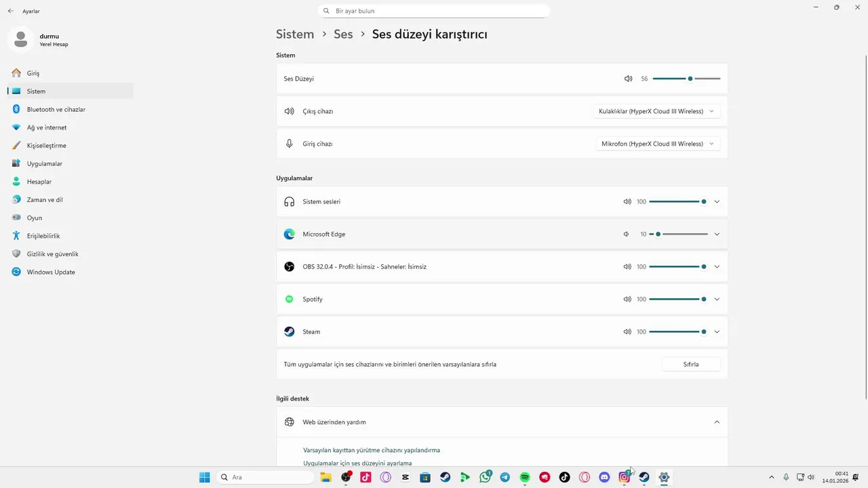Open Discord from the taskbar
The width and height of the screenshot is (868, 488).
coord(604,477)
